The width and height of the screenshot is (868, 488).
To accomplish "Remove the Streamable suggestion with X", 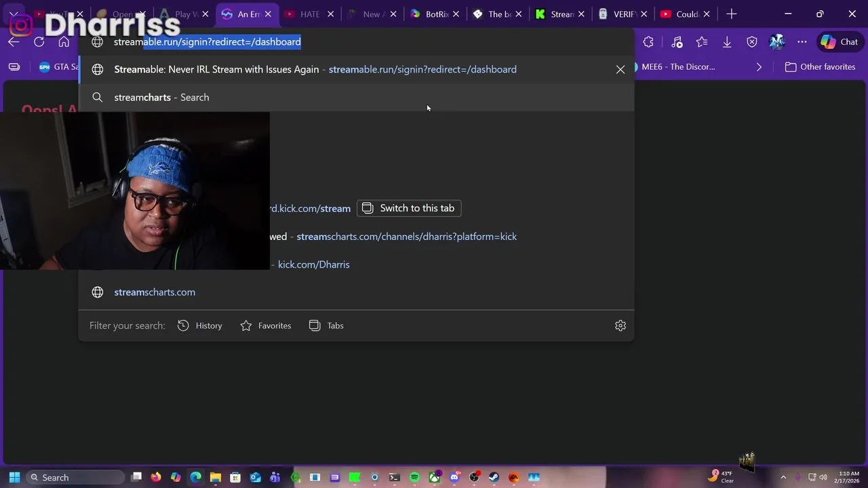I will (x=620, y=69).
